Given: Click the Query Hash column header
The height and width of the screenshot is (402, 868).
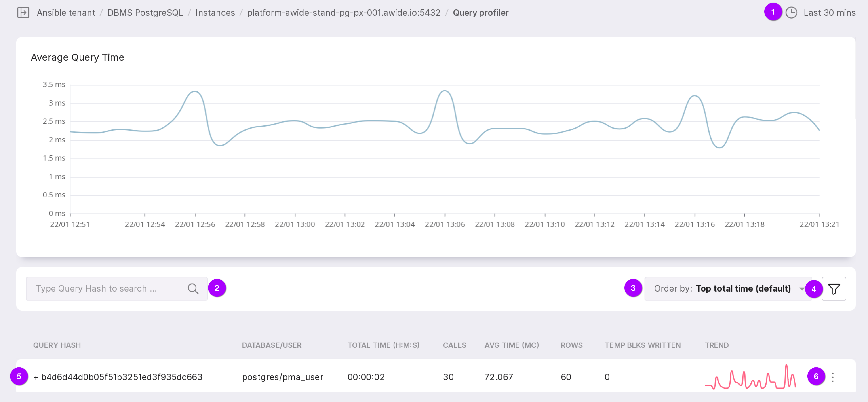Looking at the screenshot, I should pos(57,345).
